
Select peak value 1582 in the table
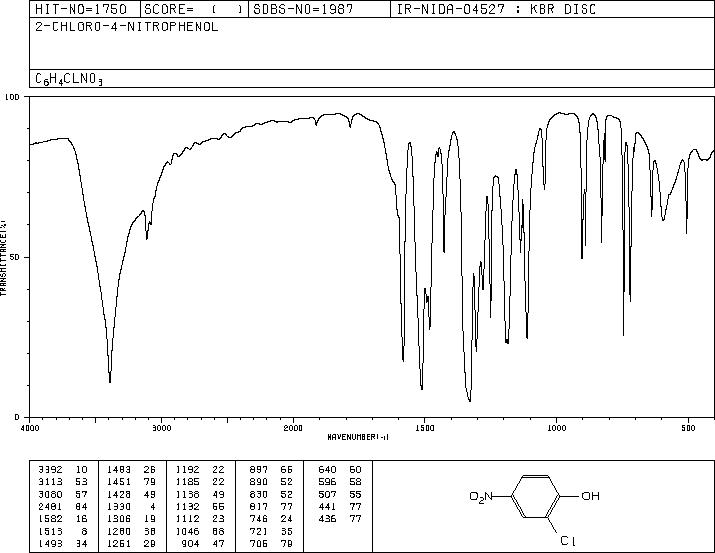[x=51, y=519]
